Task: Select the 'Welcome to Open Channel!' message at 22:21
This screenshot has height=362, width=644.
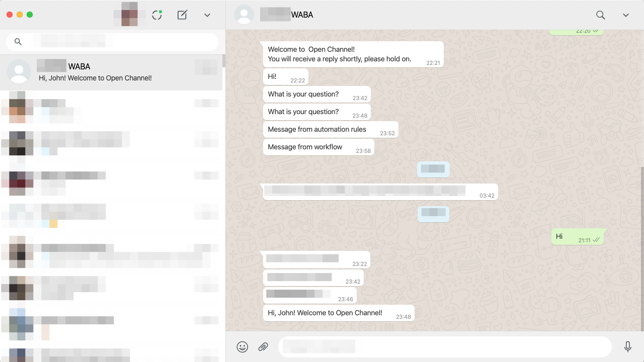Action: tap(352, 54)
